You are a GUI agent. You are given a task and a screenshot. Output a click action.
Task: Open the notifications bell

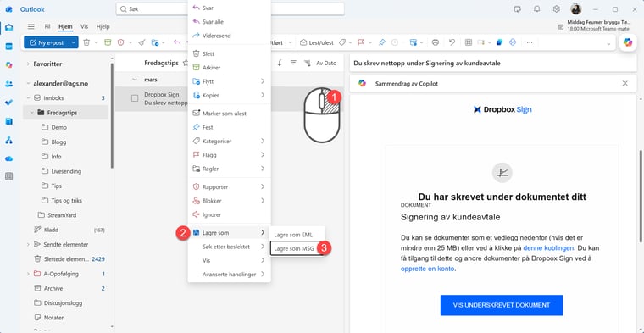pyautogui.click(x=536, y=9)
